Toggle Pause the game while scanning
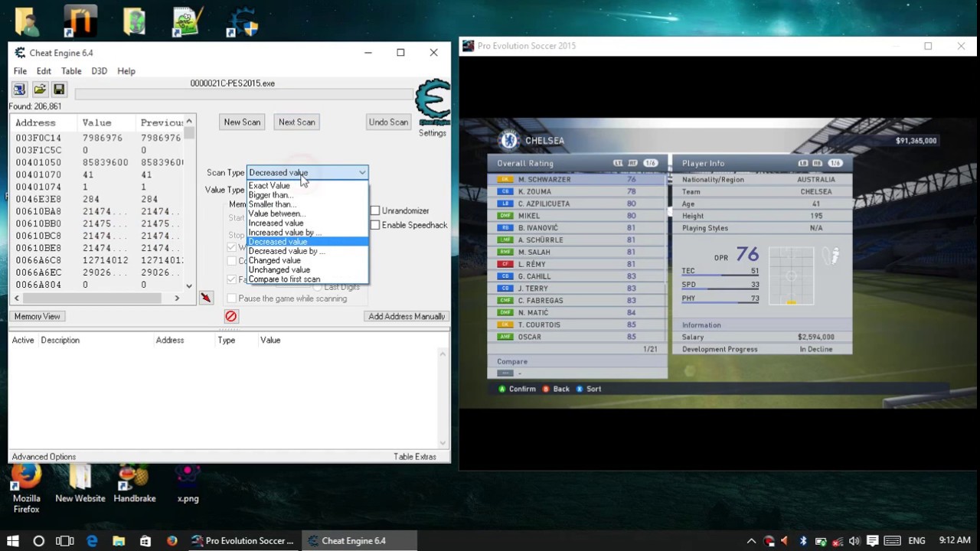This screenshot has height=551, width=980. click(232, 298)
